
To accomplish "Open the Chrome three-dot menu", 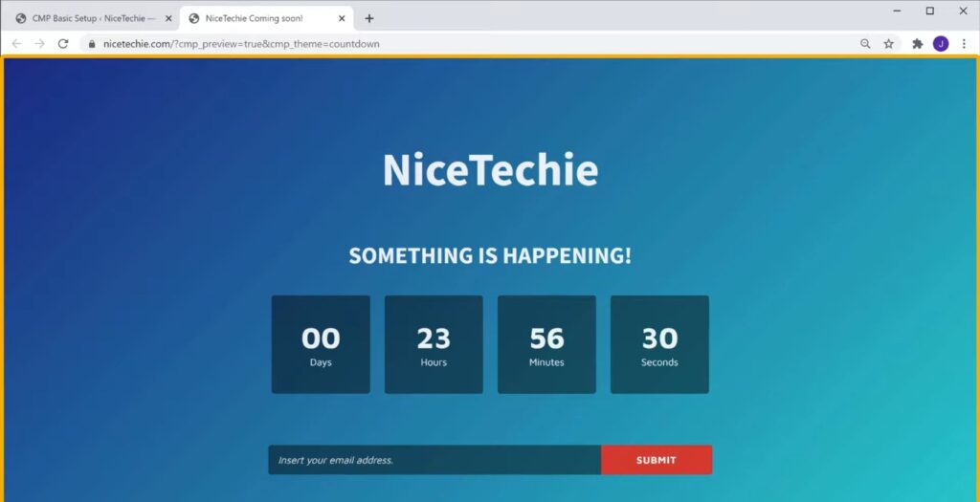I will [964, 44].
